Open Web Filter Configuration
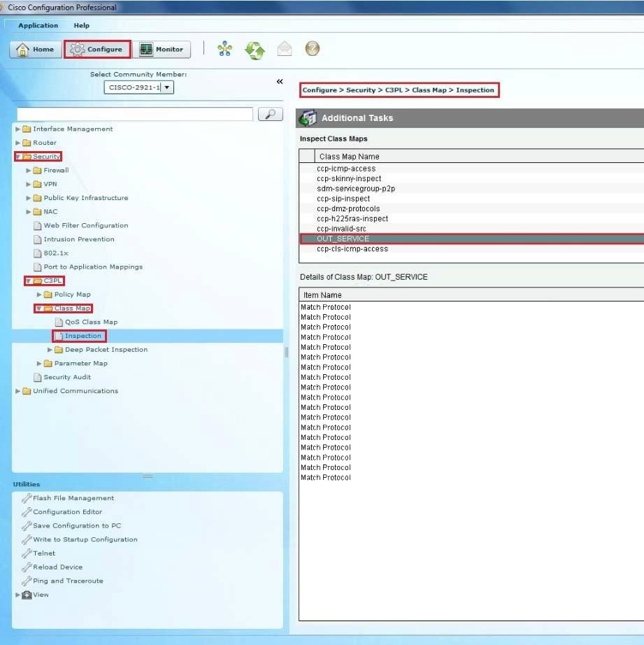 [86, 225]
